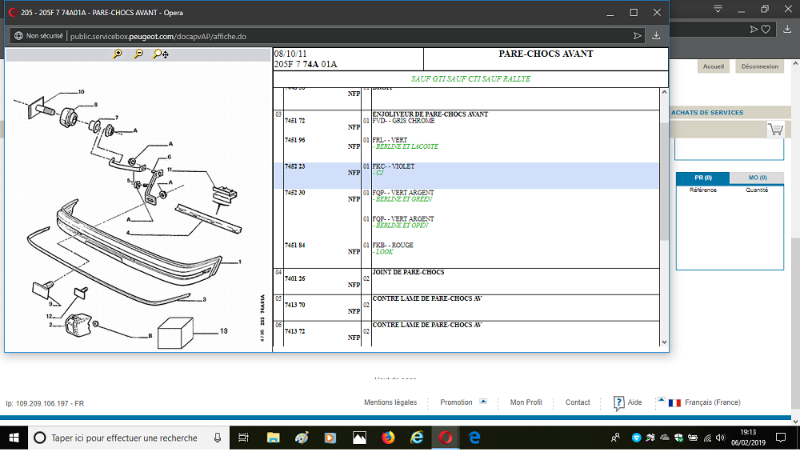Viewport: 800px width, 468px height.
Task: Click FKB- - ROUGE description text
Action: coord(393,245)
